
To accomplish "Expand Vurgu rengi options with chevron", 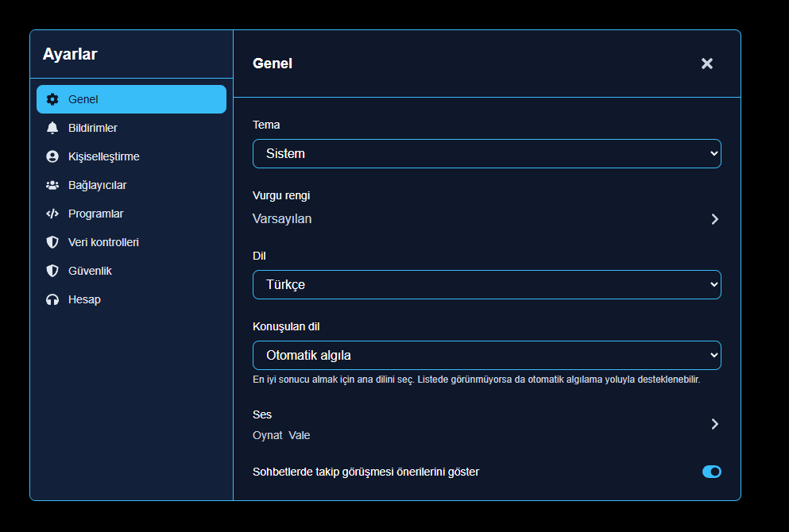I will click(x=714, y=219).
